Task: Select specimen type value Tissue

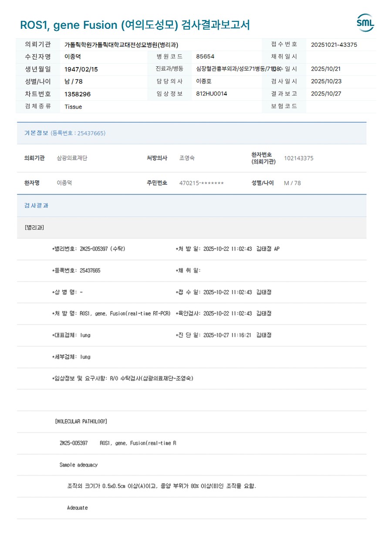Action: click(x=73, y=107)
